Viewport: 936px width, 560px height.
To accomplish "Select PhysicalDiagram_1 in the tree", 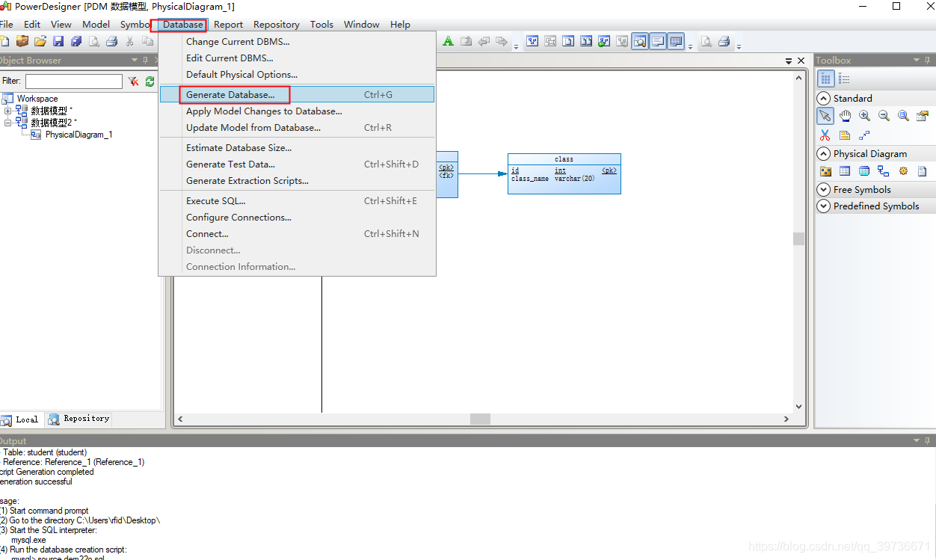I will pyautogui.click(x=78, y=135).
